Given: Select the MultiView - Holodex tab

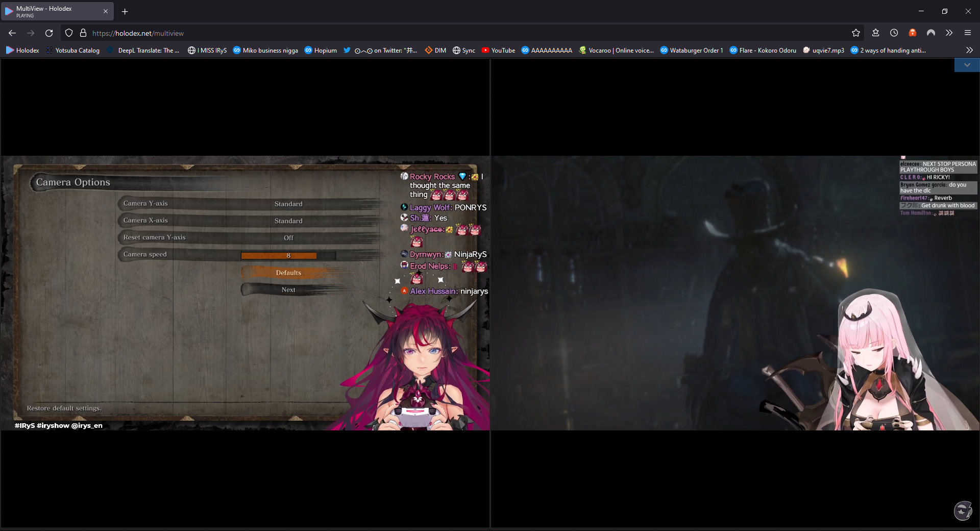Looking at the screenshot, I should click(x=57, y=11).
